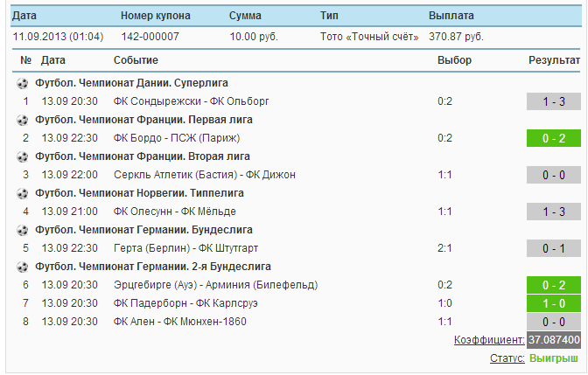Click soccer ball icon beside German Бундеслига
Screen dimensions: 588x375
[22, 230]
